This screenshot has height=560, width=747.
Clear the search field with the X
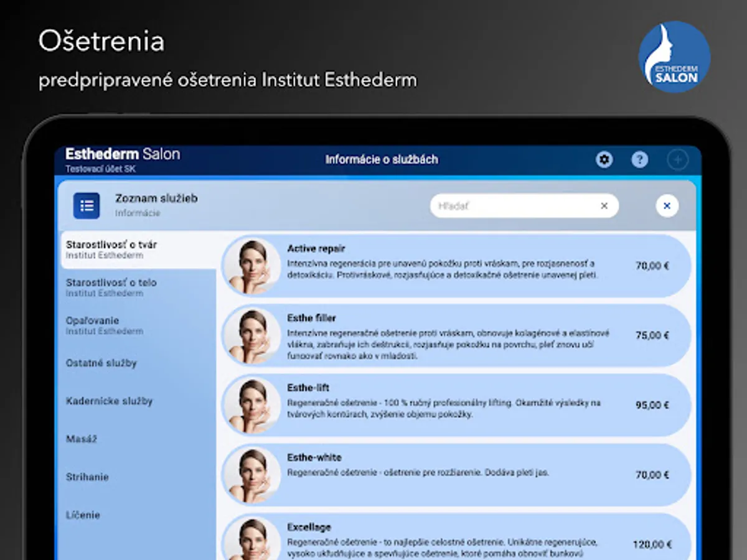[x=604, y=206]
